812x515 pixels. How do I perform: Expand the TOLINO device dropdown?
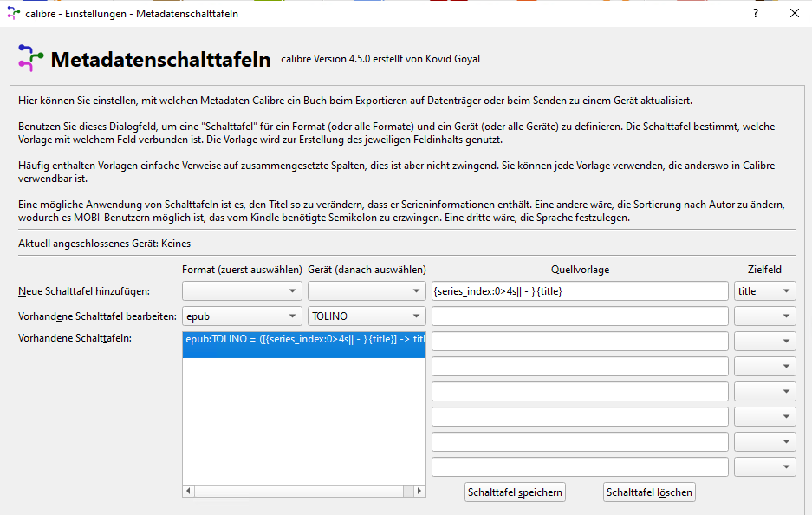[x=367, y=316]
